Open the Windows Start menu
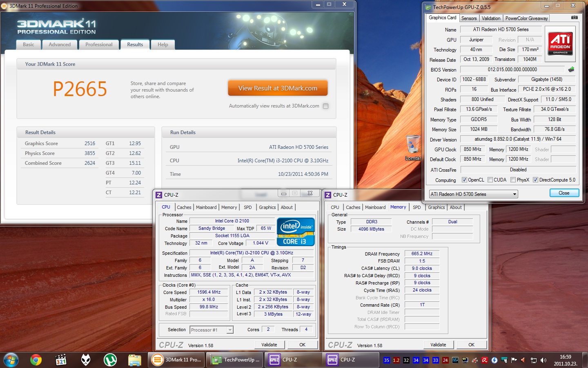The height and width of the screenshot is (368, 588). 11,360
